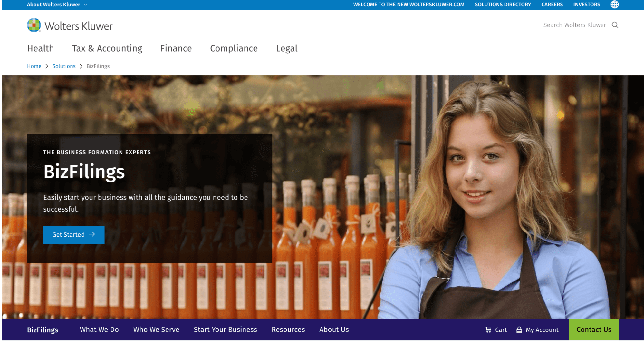
Task: Open the Finance menu
Action: point(176,48)
